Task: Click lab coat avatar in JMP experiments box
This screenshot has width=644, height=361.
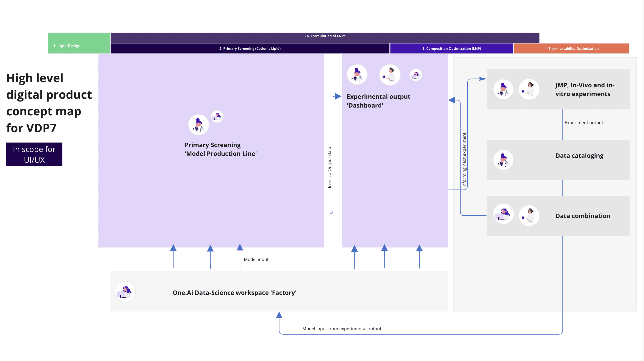Action: [x=529, y=90]
